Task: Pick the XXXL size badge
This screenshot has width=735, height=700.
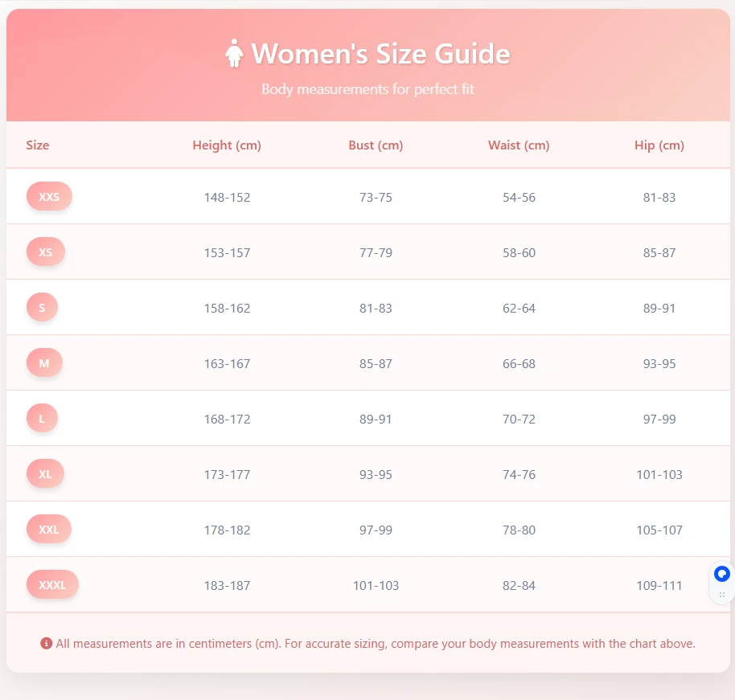Action: coord(52,585)
